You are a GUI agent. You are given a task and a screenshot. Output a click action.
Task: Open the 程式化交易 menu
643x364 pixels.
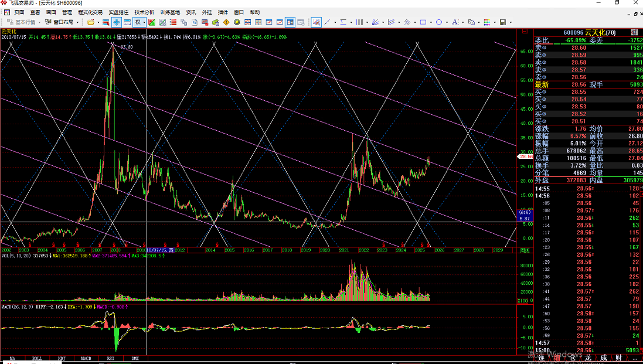[90, 12]
